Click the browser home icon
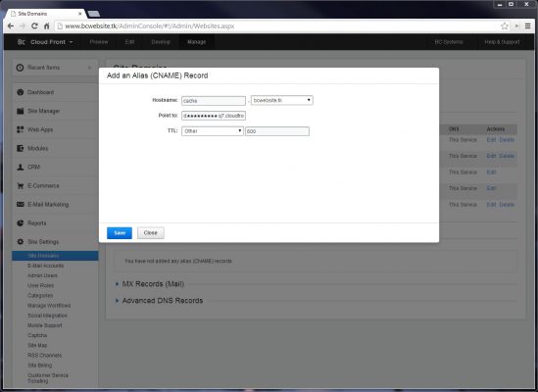 (47, 26)
